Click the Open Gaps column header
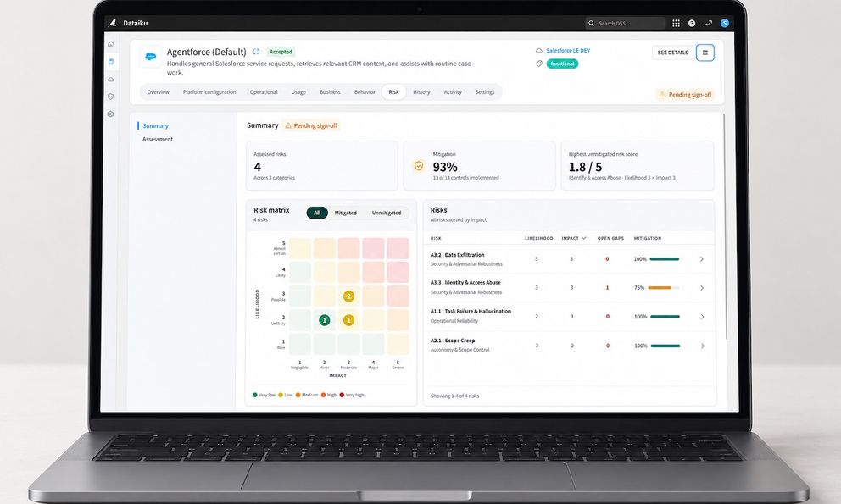 (610, 238)
